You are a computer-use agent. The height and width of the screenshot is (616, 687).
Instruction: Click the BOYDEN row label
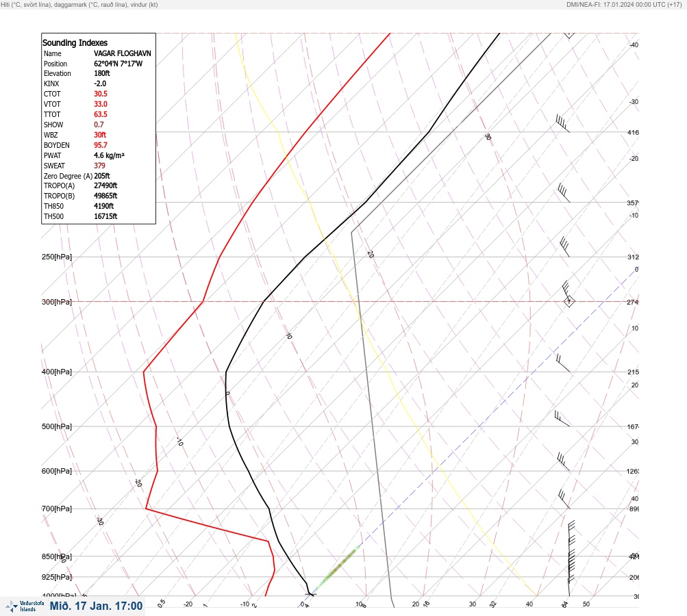57,145
